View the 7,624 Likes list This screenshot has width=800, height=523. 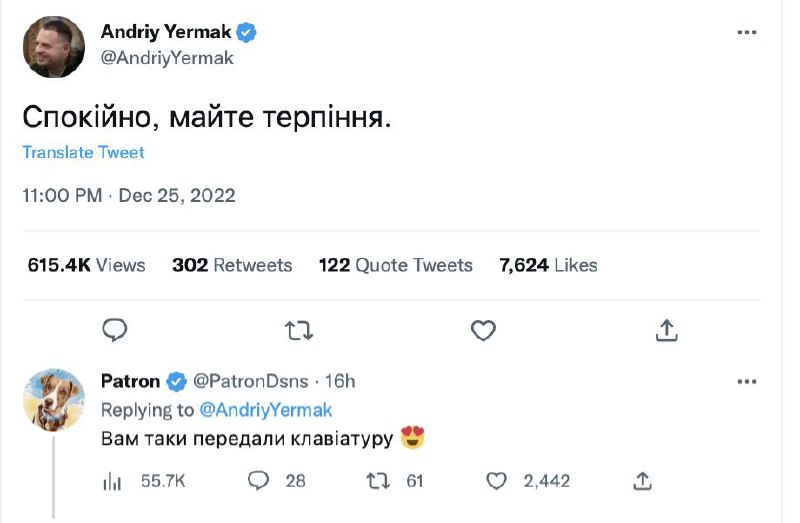tap(548, 265)
